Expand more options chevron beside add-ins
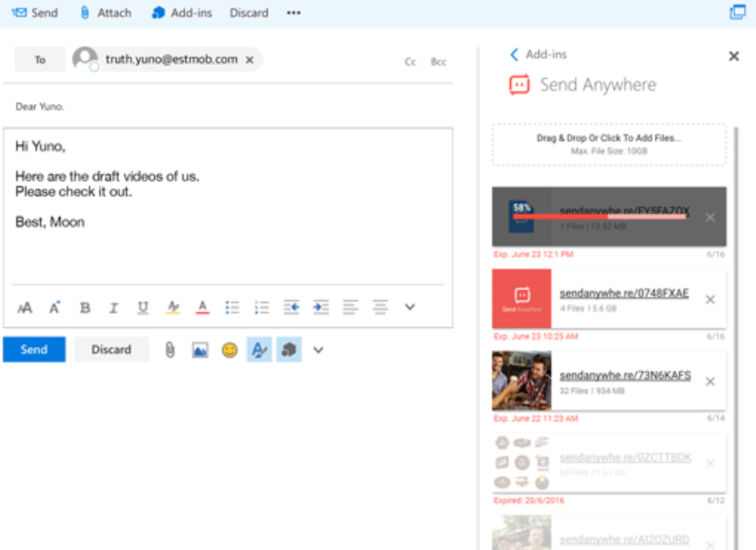The width and height of the screenshot is (756, 550). tap(318, 350)
